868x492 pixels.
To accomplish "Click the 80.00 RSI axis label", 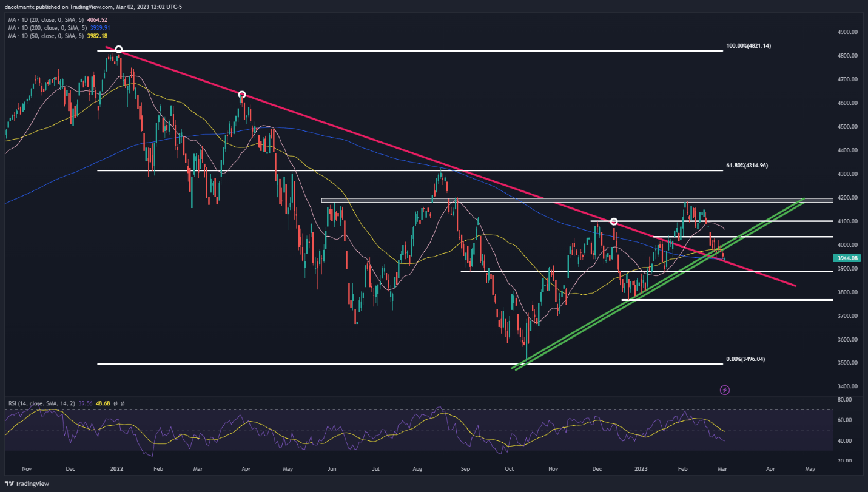I will [844, 400].
